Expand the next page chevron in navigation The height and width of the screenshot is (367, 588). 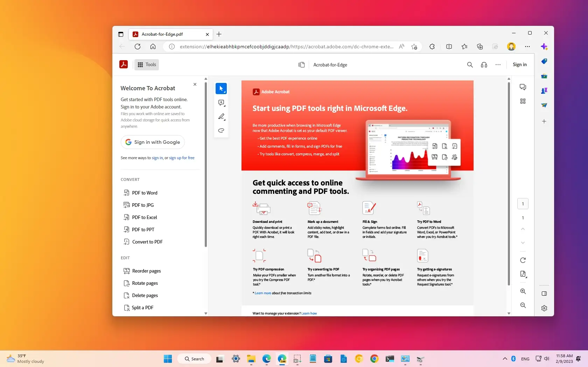coord(523,243)
